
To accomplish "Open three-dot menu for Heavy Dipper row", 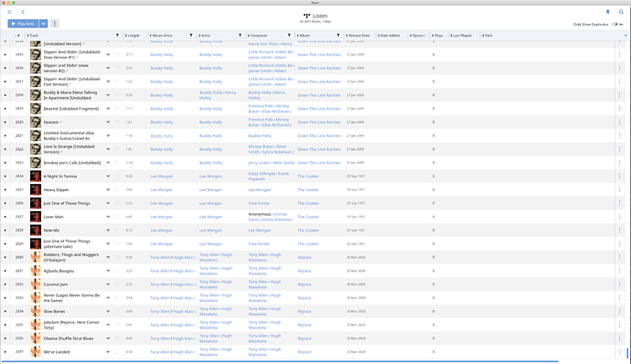I will click(620, 189).
